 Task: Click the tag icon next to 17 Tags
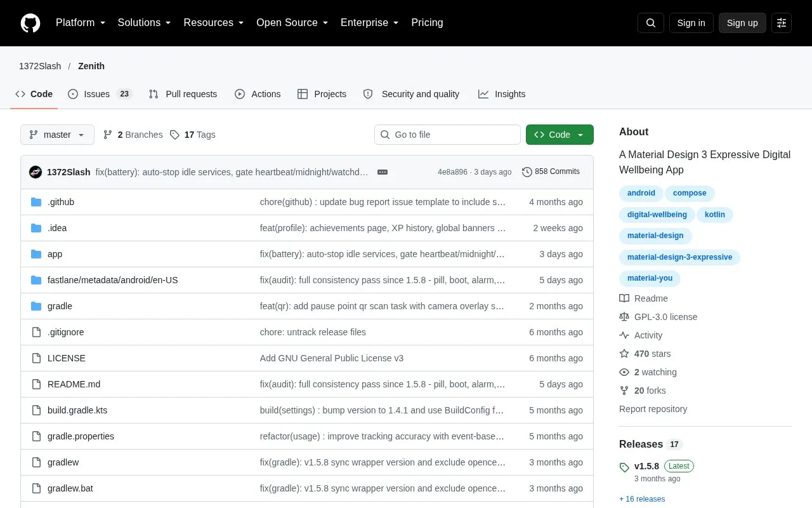click(x=174, y=135)
